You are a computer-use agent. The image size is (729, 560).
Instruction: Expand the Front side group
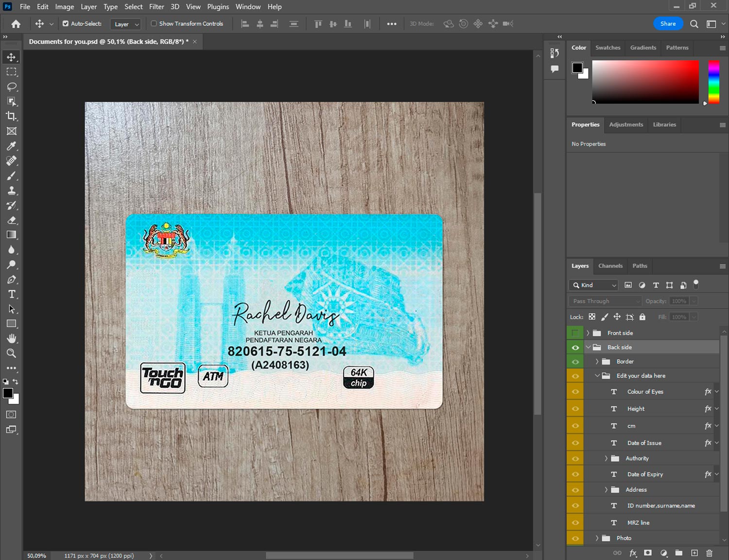588,333
